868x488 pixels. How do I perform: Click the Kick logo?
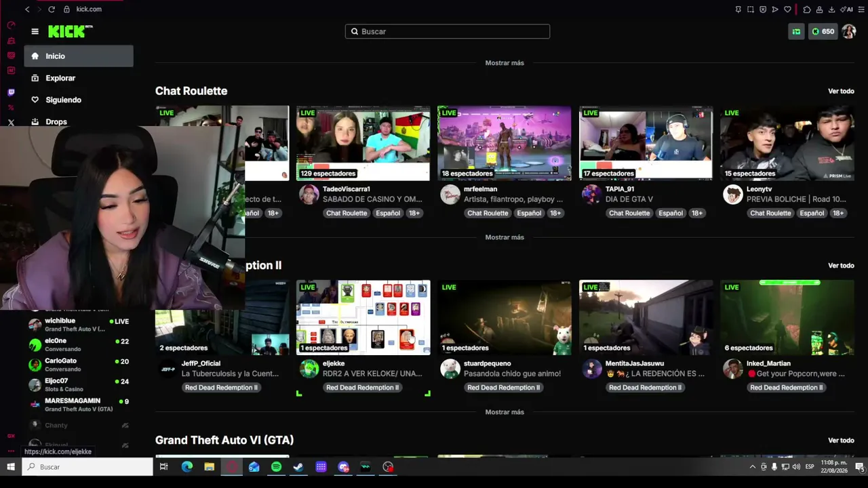pos(71,31)
